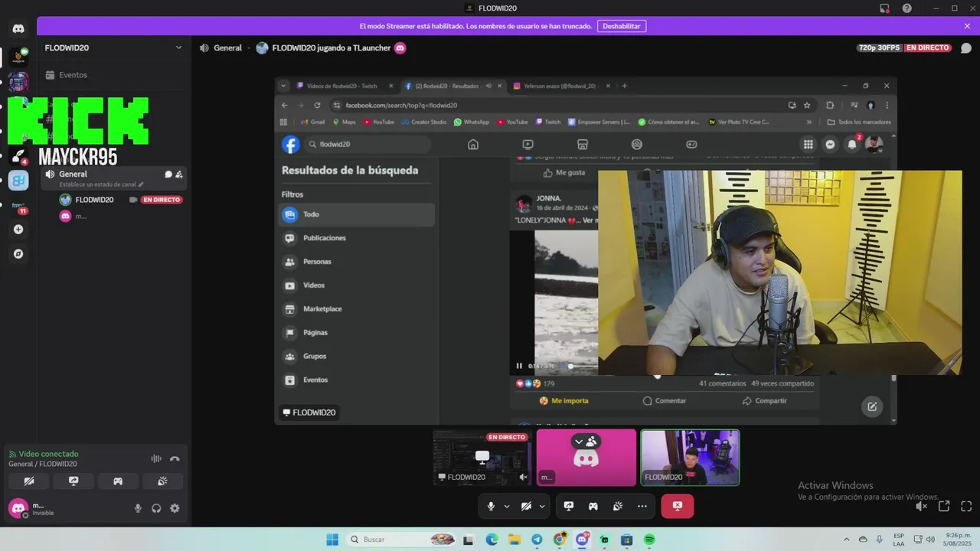This screenshot has height=551, width=980.
Task: Stop watching with the red button
Action: [x=678, y=506]
